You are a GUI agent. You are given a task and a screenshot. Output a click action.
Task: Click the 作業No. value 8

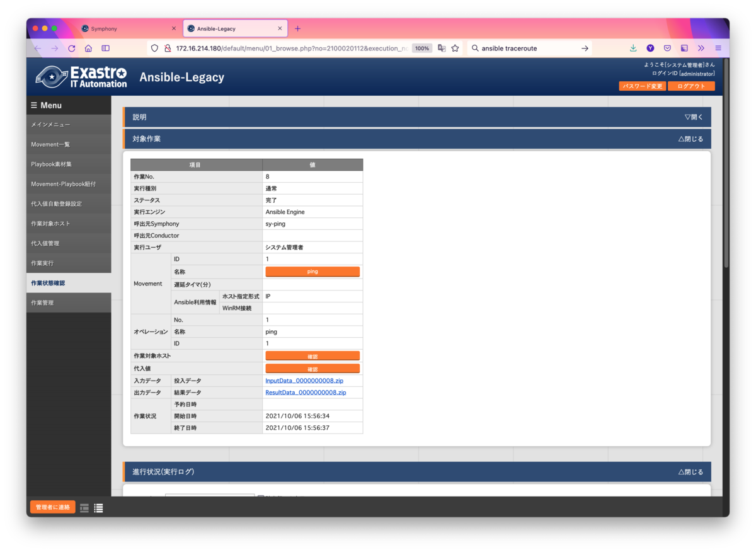click(x=268, y=176)
